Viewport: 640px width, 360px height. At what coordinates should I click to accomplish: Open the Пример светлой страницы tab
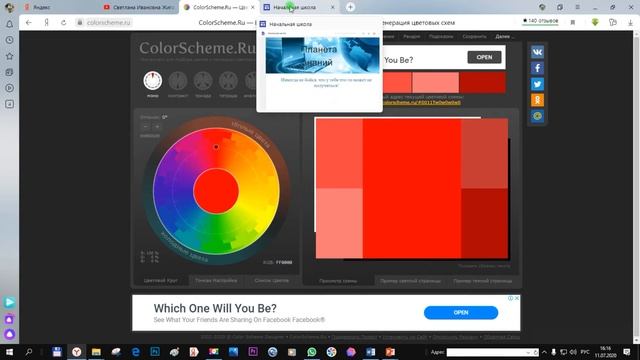(410, 281)
